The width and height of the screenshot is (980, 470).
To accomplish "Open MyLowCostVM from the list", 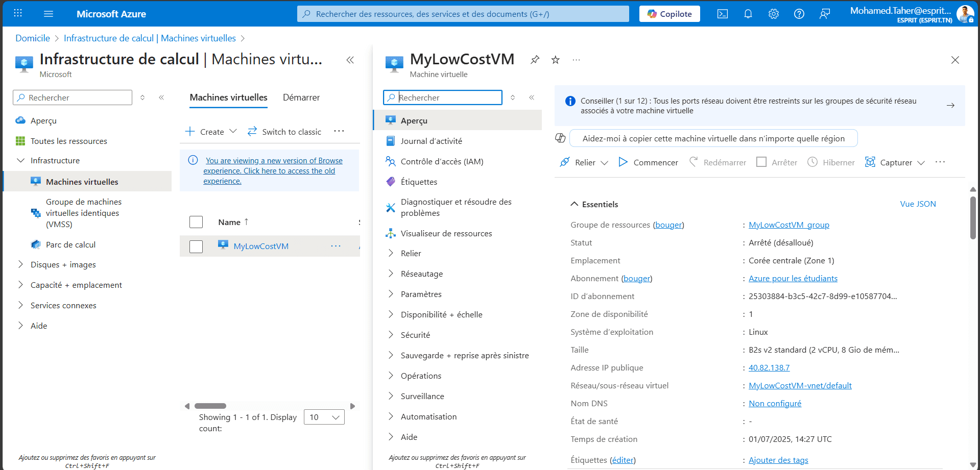I will click(x=261, y=246).
